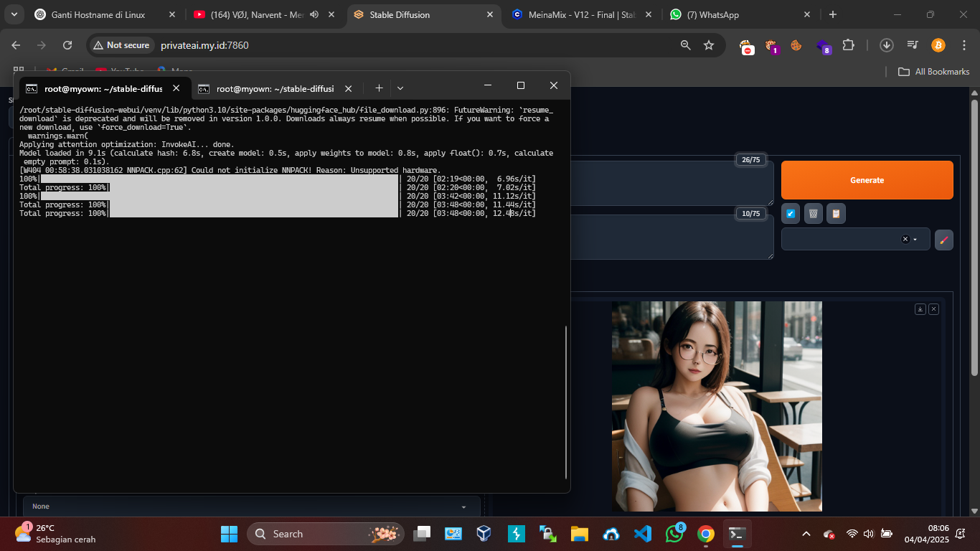Switch to the MeinaMix V12 browser tab

point(581,14)
